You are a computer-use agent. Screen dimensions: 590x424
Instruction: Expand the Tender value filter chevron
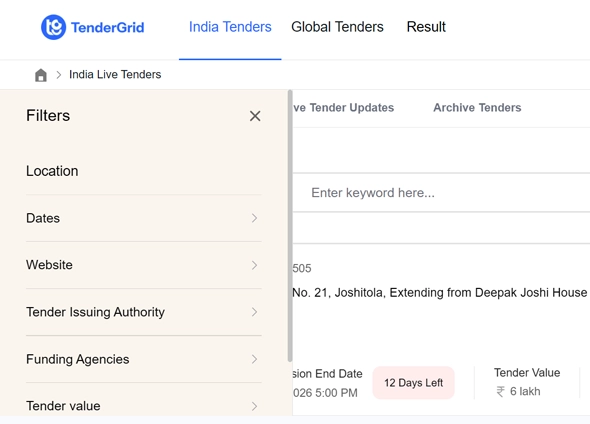click(x=254, y=406)
